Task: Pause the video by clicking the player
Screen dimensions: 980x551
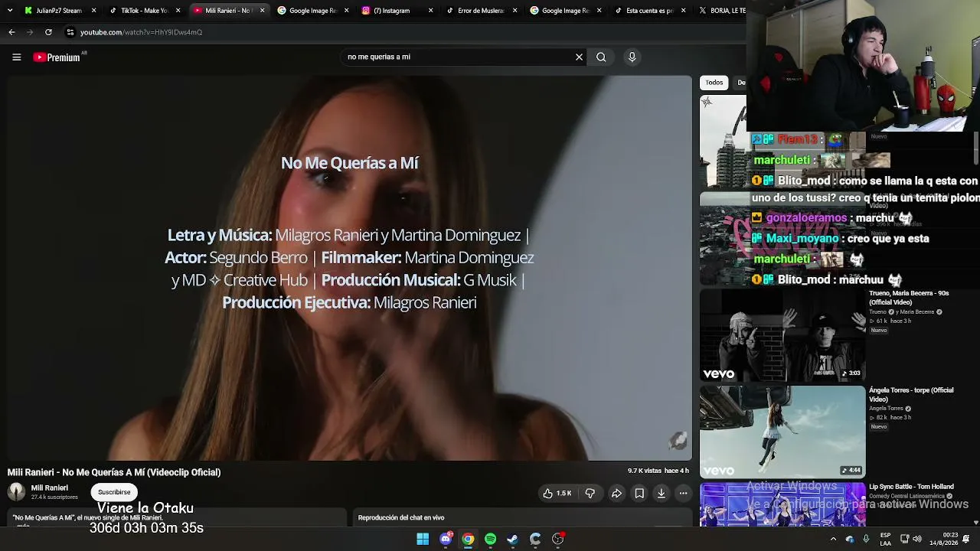Action: (x=349, y=268)
